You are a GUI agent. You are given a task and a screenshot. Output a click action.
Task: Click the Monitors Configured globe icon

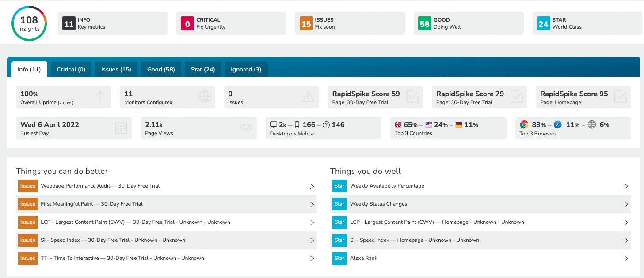205,97
